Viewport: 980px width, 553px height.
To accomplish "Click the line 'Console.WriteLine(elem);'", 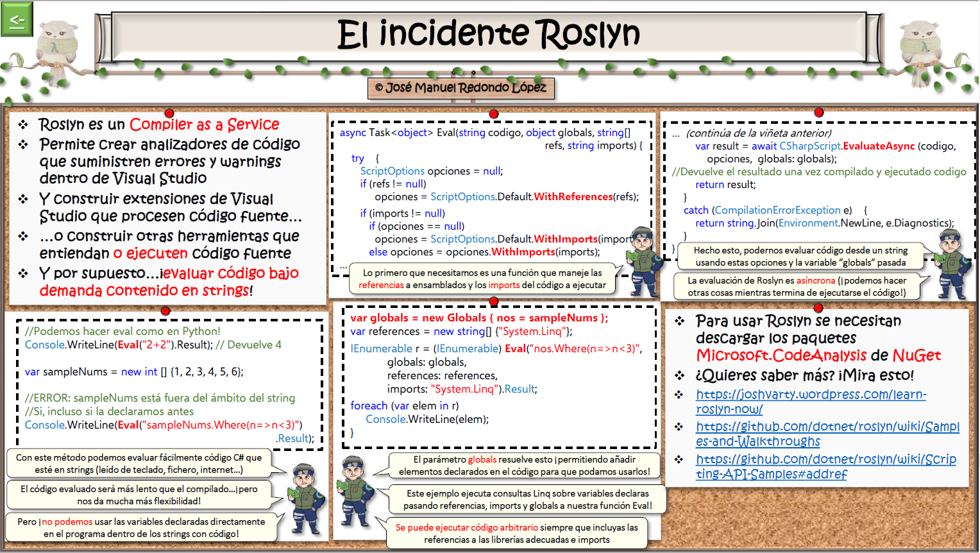I will 427,420.
